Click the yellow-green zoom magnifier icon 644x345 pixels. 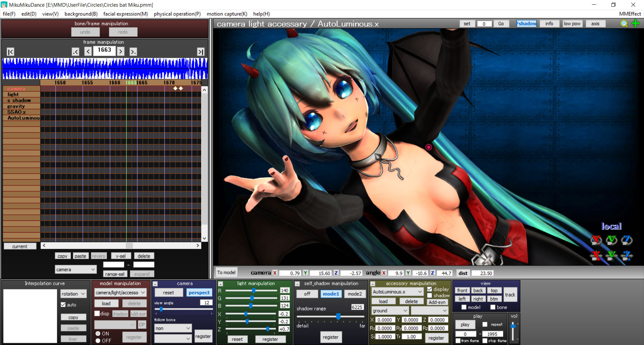[624, 23]
